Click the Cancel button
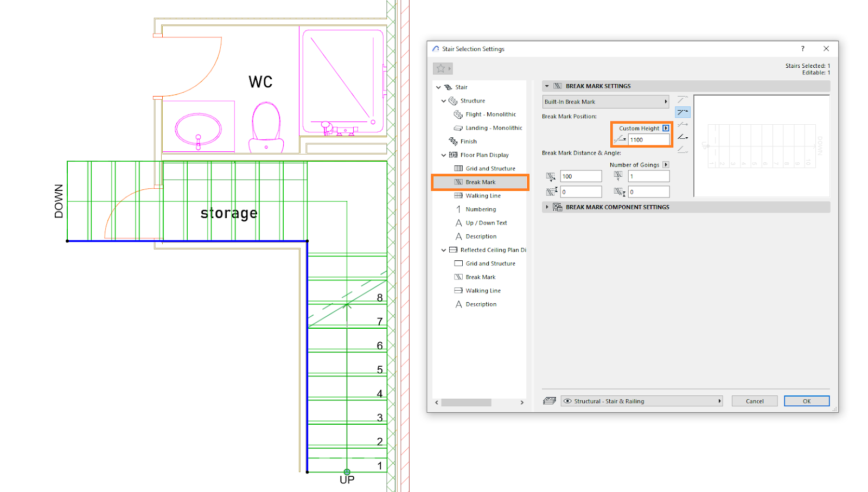The height and width of the screenshot is (492, 868). click(x=755, y=401)
